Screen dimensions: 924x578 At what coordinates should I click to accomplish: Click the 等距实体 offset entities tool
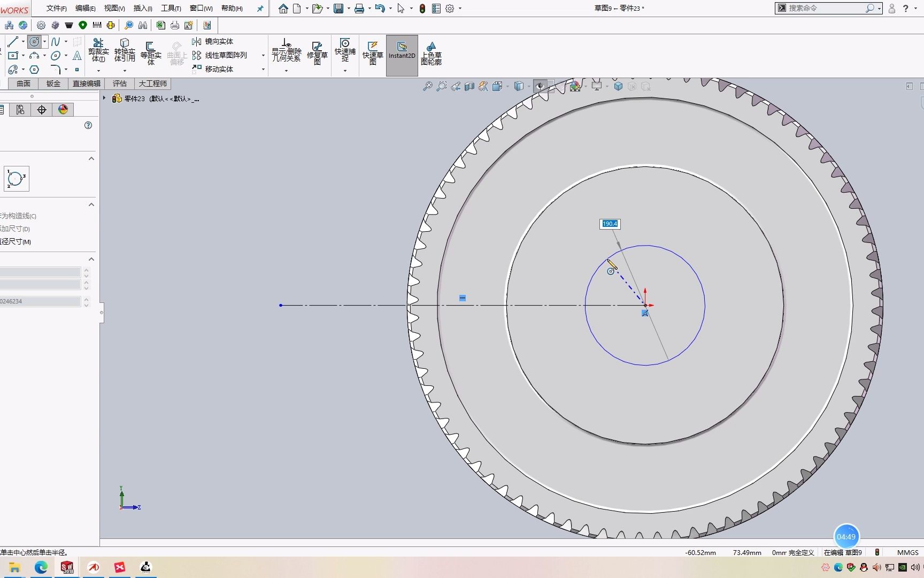pyautogui.click(x=151, y=52)
